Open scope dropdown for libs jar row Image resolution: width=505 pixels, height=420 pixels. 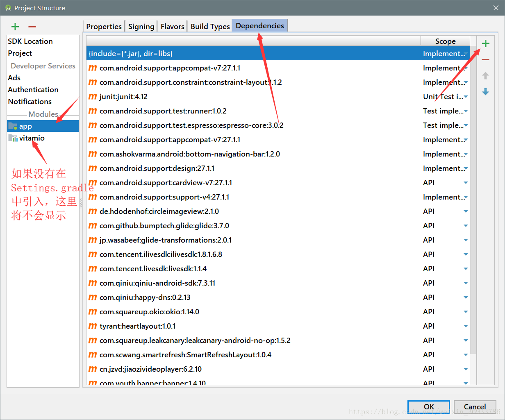click(x=466, y=54)
